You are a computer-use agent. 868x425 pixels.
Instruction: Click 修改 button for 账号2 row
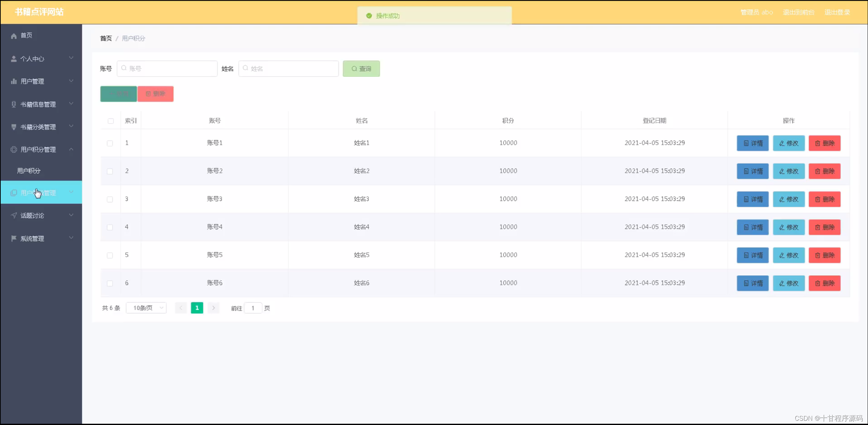point(788,171)
